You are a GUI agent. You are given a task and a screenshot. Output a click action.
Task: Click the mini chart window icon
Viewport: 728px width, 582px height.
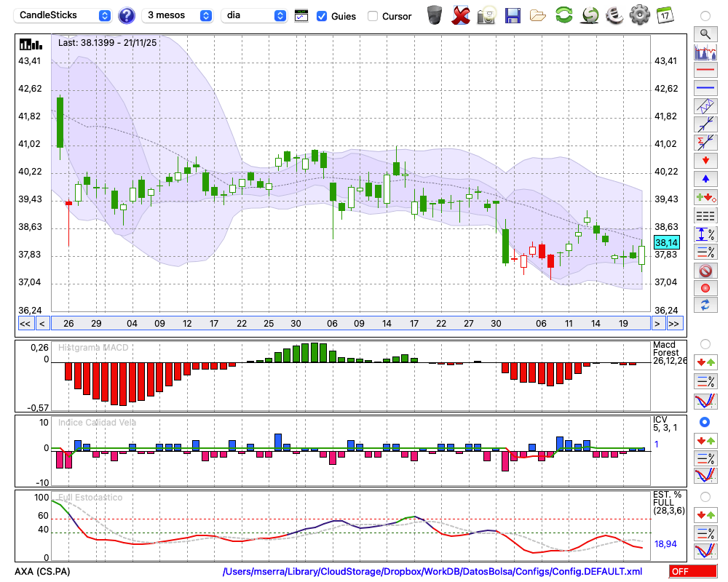tap(301, 16)
